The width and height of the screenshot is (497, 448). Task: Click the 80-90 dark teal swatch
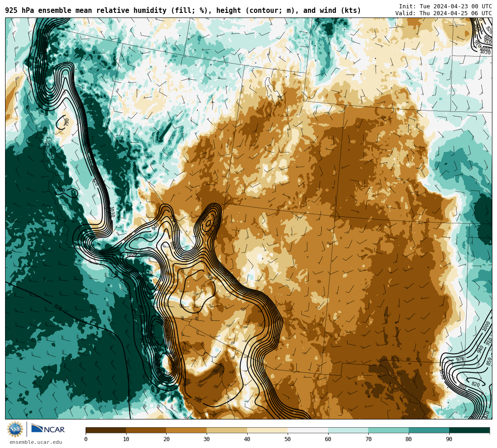429,430
